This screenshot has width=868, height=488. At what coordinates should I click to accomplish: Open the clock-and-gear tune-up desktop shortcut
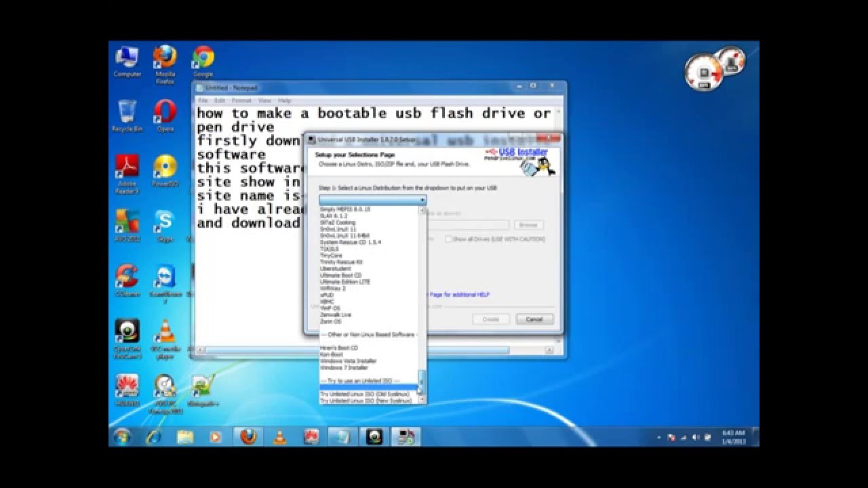[x=165, y=393]
